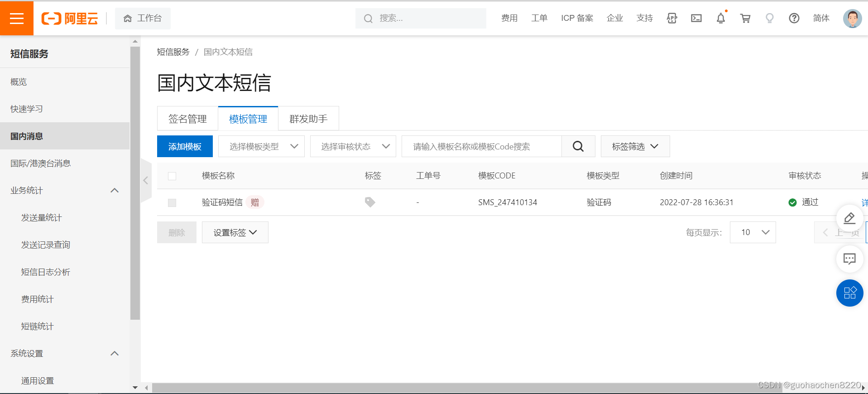Image resolution: width=868 pixels, height=394 pixels.
Task: Open the user avatar menu
Action: (853, 19)
